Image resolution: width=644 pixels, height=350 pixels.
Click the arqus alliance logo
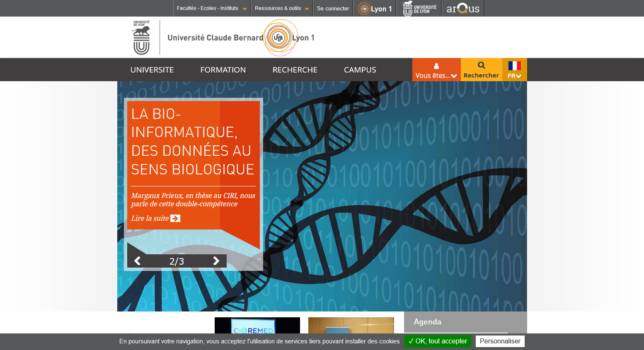pyautogui.click(x=463, y=8)
